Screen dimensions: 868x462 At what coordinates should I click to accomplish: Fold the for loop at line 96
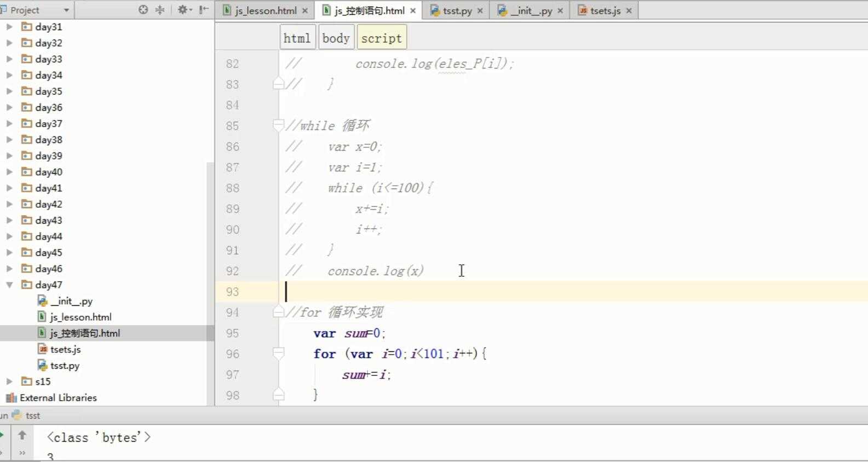point(278,353)
